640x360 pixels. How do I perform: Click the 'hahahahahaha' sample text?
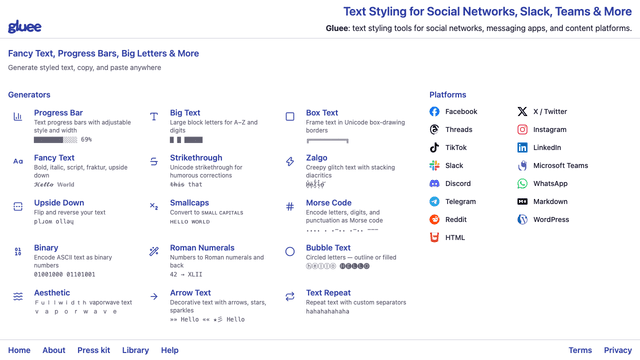[327, 311]
